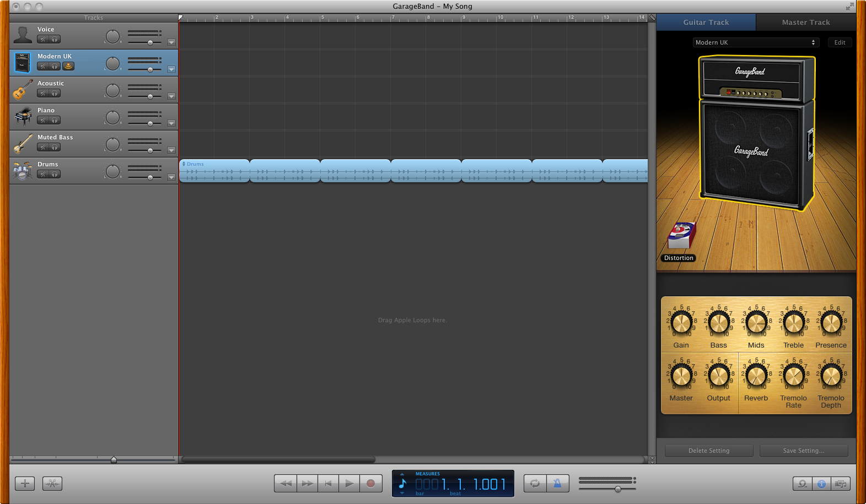Screen dimensions: 866x504
Task: Go to beginning of song
Action: point(328,484)
